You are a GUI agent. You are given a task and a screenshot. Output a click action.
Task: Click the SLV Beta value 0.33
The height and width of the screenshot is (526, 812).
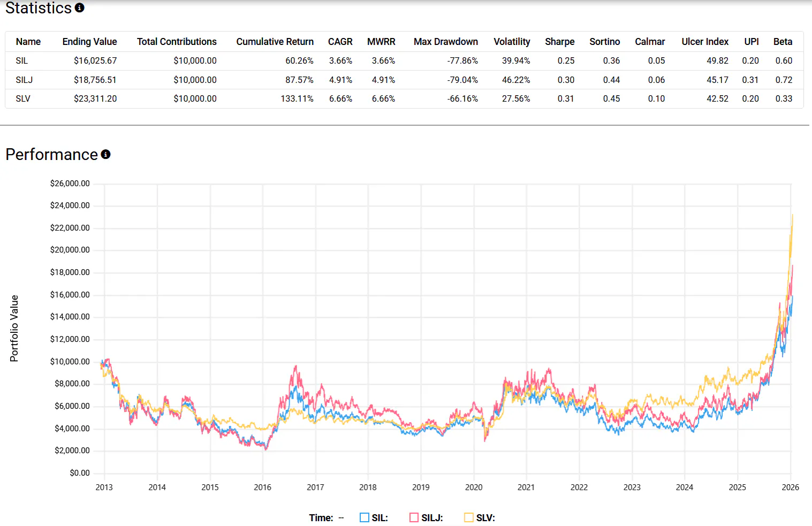coord(784,99)
